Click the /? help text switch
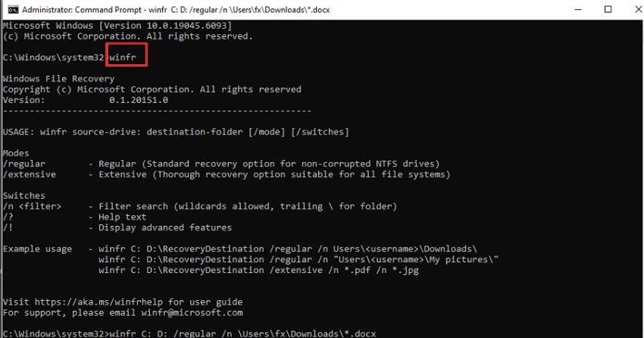Viewport: 644px width, 338px height. tap(8, 217)
